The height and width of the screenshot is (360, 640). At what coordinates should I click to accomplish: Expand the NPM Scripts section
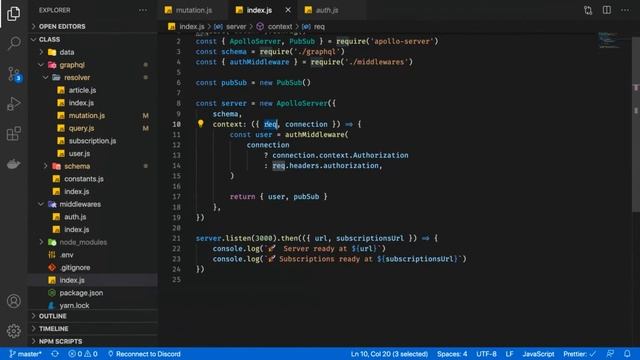click(x=93, y=342)
